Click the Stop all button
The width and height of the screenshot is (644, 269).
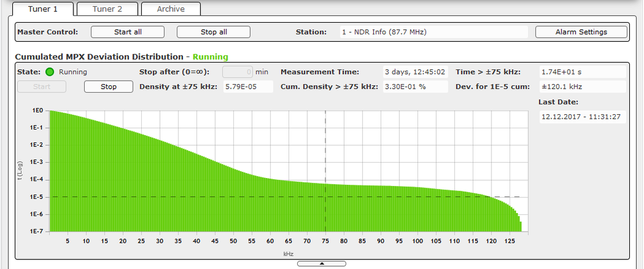214,32
